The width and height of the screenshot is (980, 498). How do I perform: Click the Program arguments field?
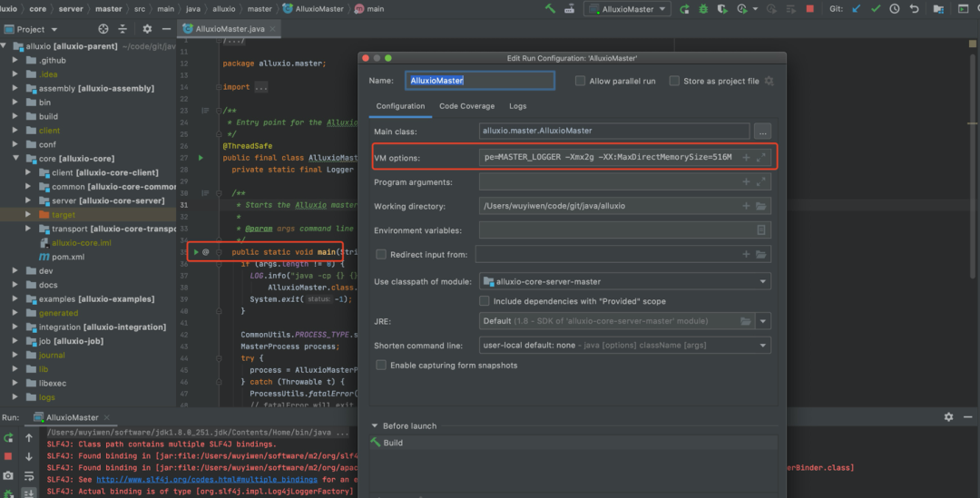pos(625,181)
